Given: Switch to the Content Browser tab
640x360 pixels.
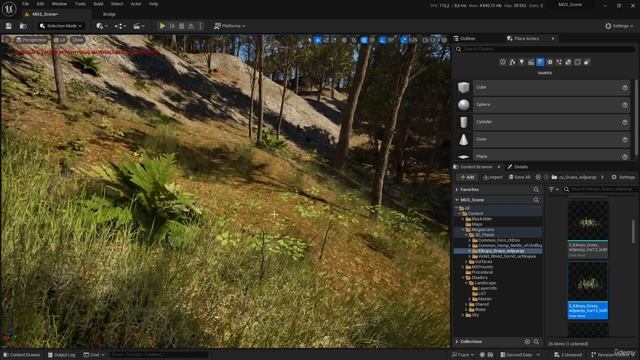Looking at the screenshot, I should [476, 167].
